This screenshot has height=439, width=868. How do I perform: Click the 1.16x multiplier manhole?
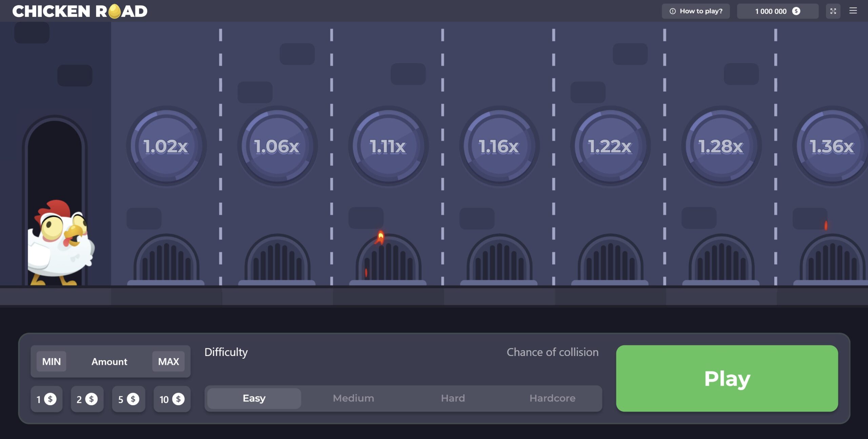[499, 146]
